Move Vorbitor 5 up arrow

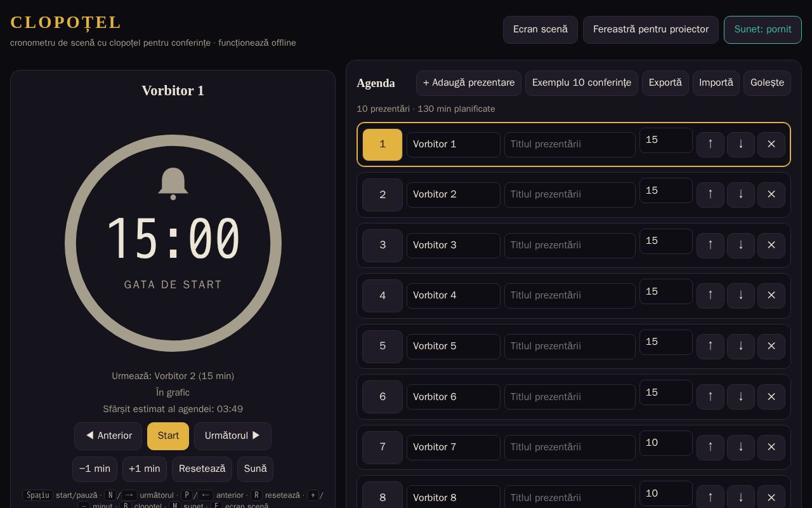[x=710, y=346]
